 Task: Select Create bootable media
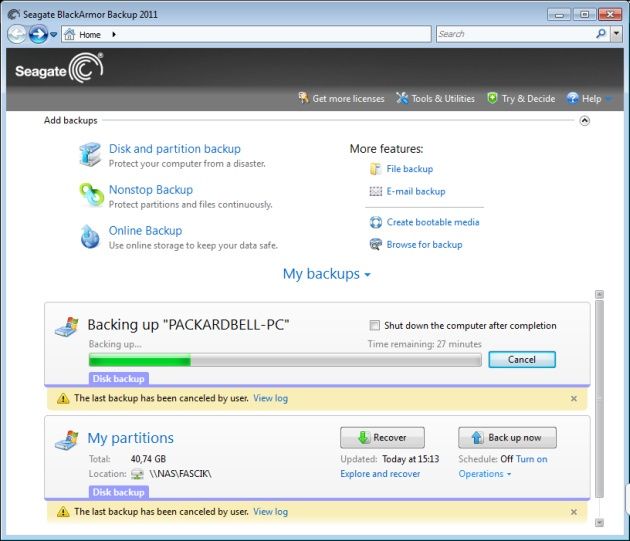pos(433,222)
